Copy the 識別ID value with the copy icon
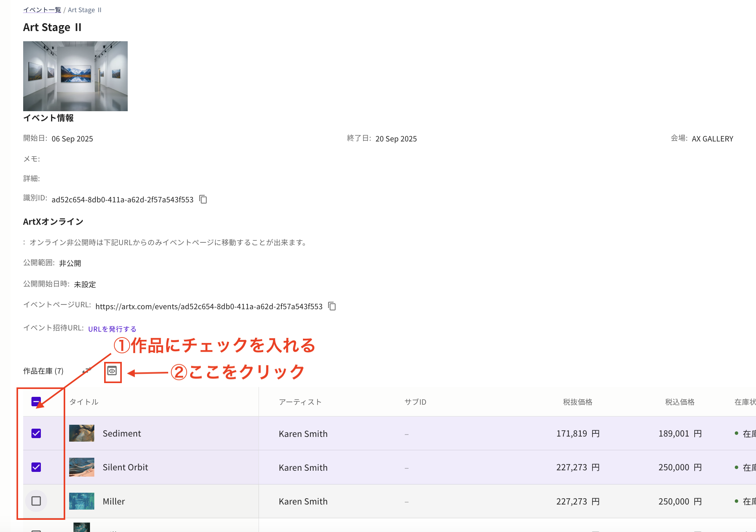The height and width of the screenshot is (532, 756). [203, 200]
